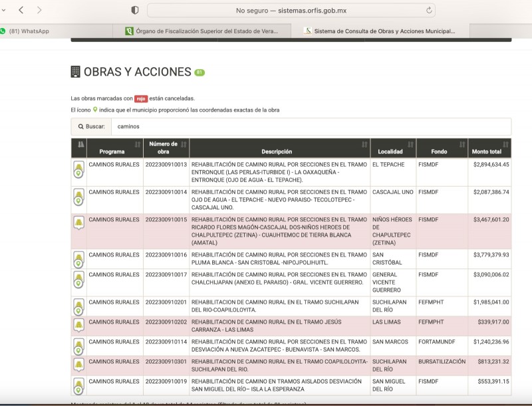Go back to the previous page

[21, 10]
